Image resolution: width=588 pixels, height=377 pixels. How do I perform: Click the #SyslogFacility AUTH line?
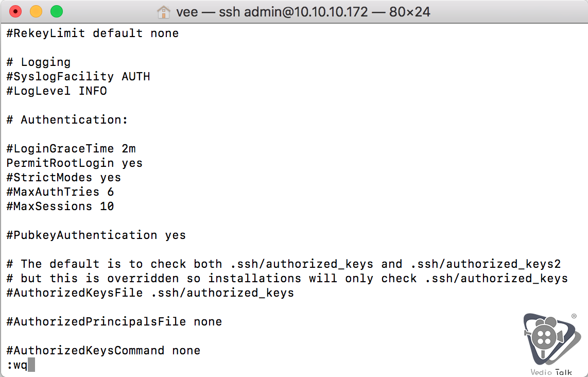coord(78,77)
